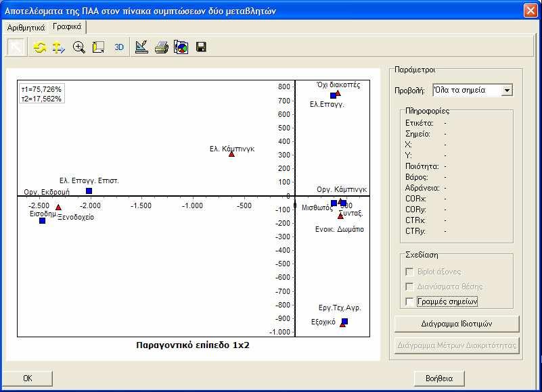Screen dimensions: 542x392
Task: Save the plot with floppy icon
Action: 201,47
